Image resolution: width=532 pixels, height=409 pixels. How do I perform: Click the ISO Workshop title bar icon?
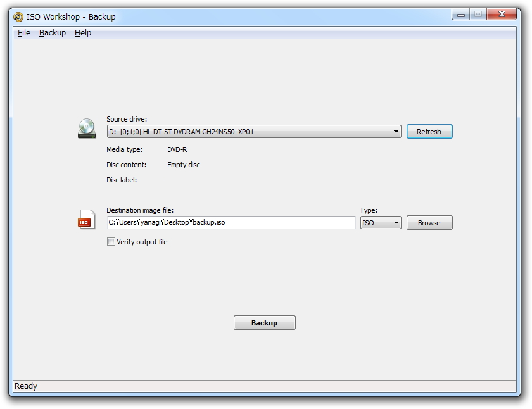18,17
